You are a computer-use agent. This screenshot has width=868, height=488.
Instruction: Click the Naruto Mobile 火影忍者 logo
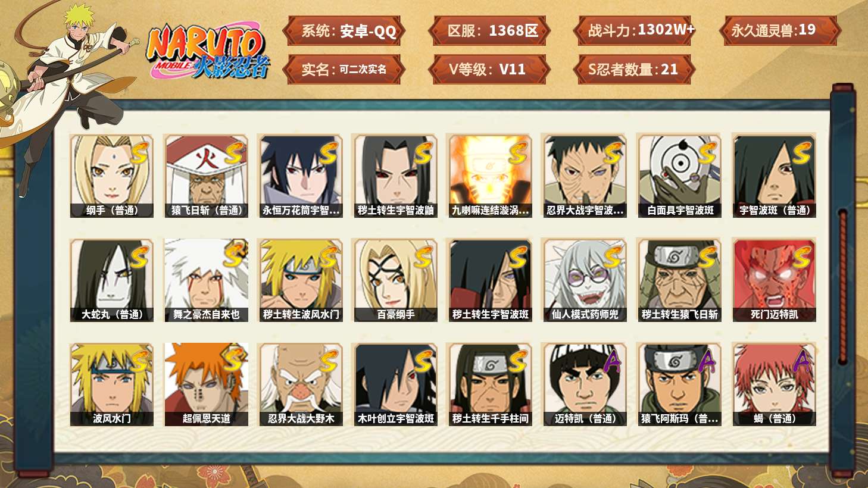(x=208, y=51)
